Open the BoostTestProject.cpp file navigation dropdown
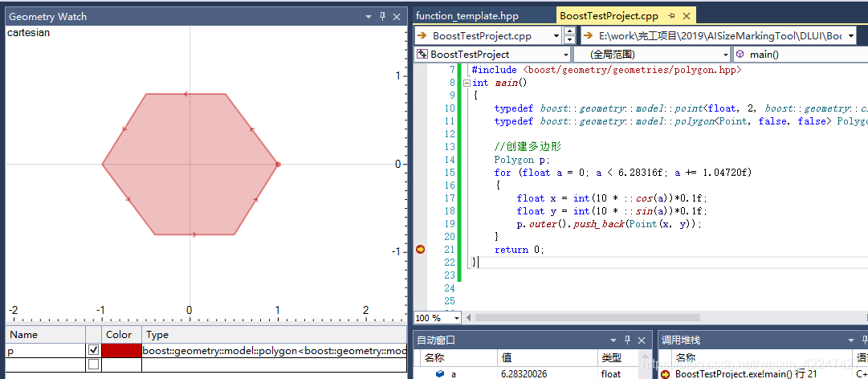The image size is (868, 379). (x=556, y=36)
